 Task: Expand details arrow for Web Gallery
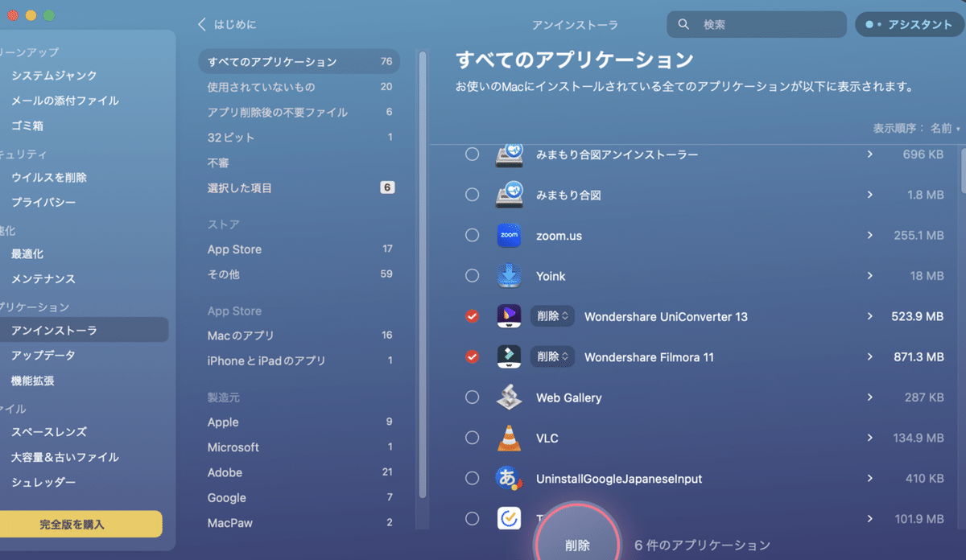point(869,397)
